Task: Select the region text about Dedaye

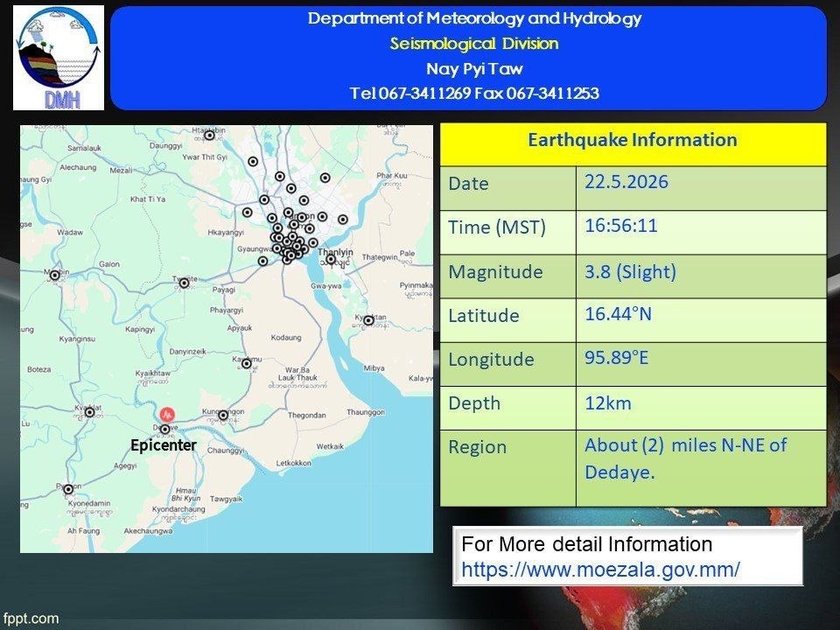Action: tap(686, 458)
